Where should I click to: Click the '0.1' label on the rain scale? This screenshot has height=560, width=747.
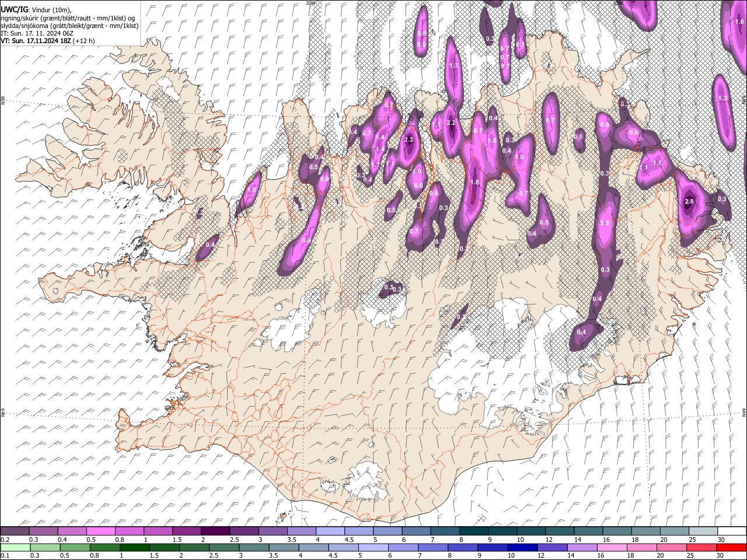coord(5,556)
